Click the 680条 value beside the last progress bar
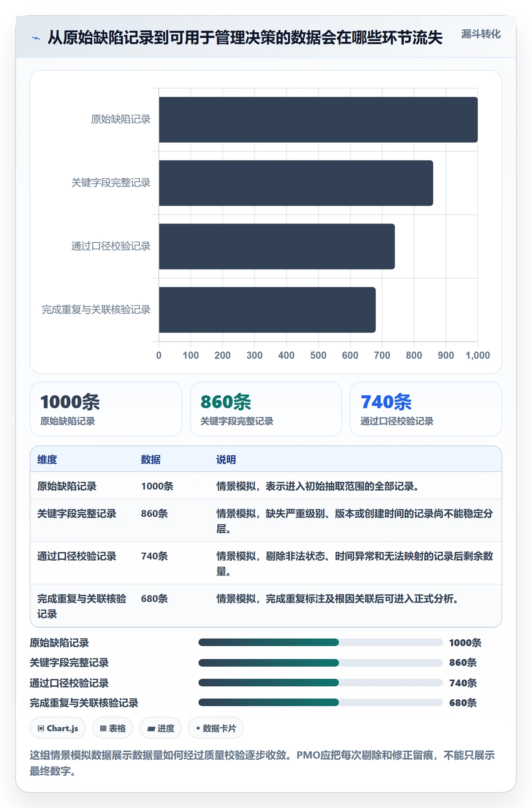 coord(463,703)
